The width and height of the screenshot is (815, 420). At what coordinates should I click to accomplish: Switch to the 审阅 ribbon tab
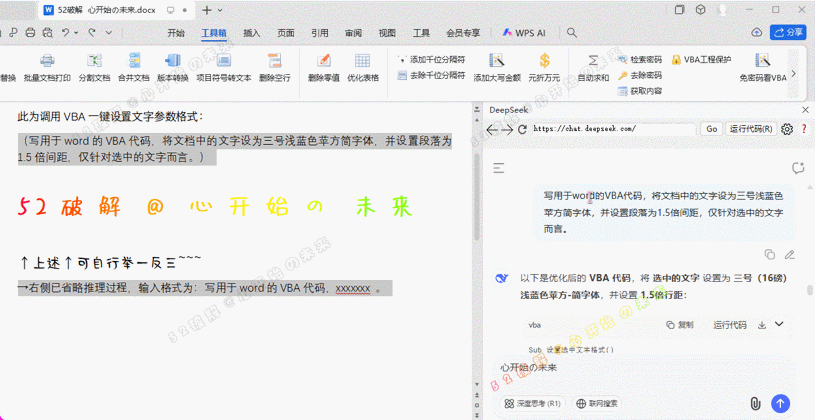pyautogui.click(x=353, y=33)
